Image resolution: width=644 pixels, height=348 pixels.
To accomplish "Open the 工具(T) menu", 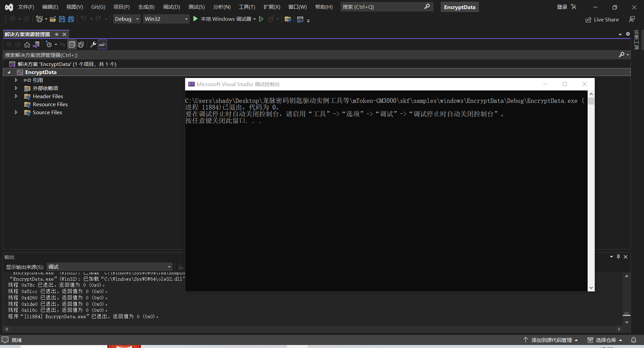I will tap(247, 7).
